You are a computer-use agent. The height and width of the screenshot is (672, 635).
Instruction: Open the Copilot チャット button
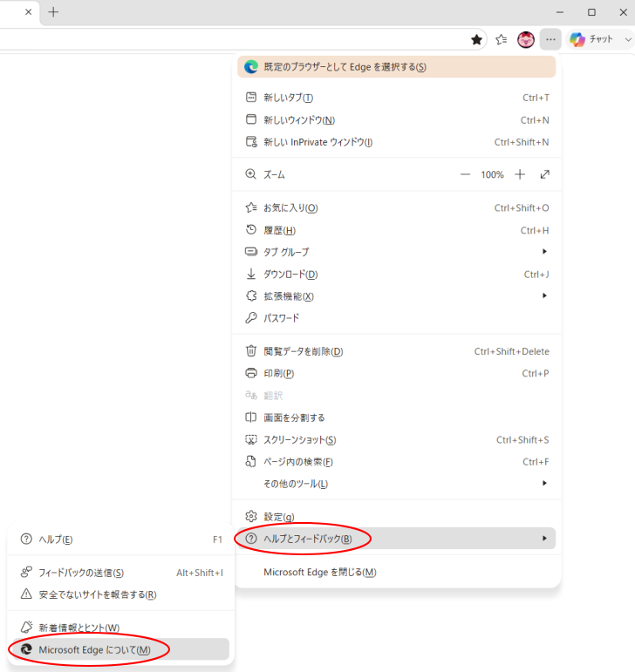pos(591,39)
